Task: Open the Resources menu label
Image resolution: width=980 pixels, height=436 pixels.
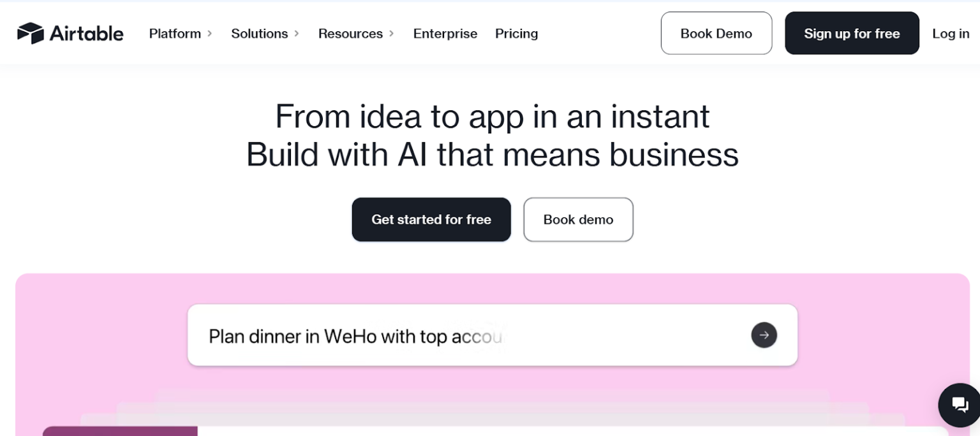Action: point(350,34)
